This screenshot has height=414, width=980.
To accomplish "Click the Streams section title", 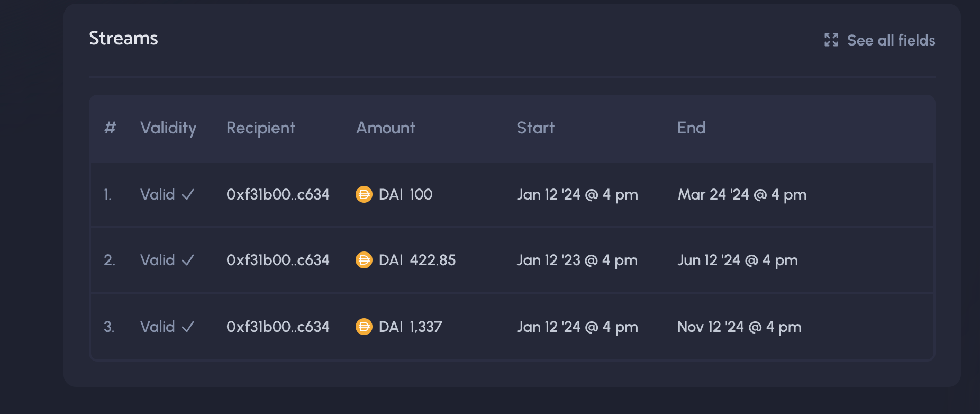I will (x=123, y=39).
